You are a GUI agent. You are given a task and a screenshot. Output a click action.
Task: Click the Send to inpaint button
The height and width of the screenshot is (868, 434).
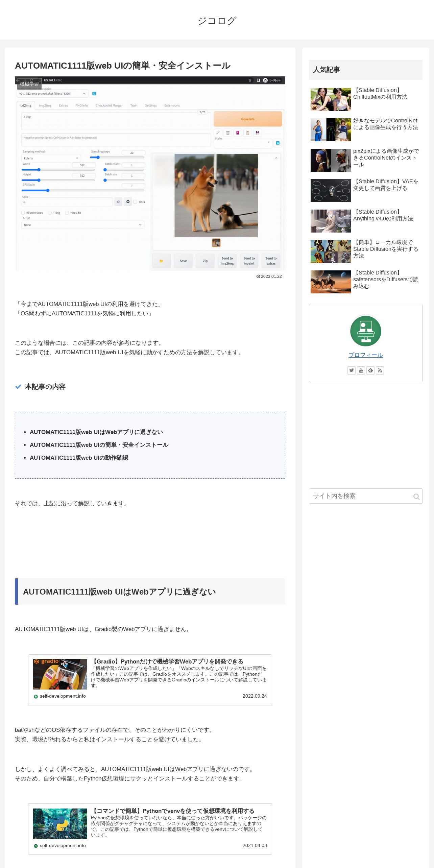pyautogui.click(x=249, y=261)
